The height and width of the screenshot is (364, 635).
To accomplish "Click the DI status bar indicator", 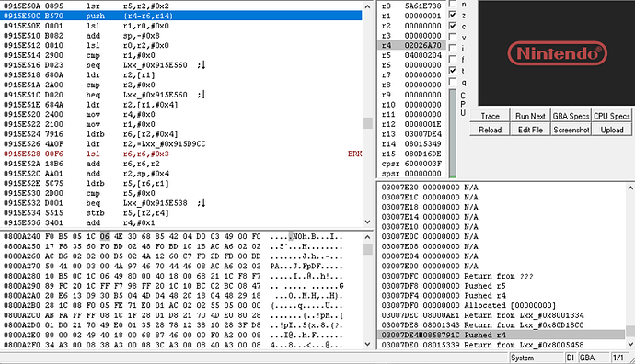I will (x=571, y=358).
